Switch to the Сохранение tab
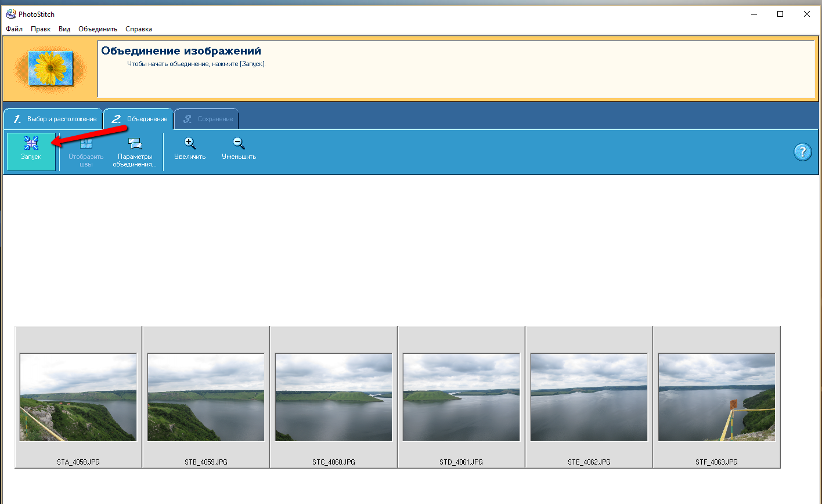Image resolution: width=822 pixels, height=504 pixels. pyautogui.click(x=207, y=119)
